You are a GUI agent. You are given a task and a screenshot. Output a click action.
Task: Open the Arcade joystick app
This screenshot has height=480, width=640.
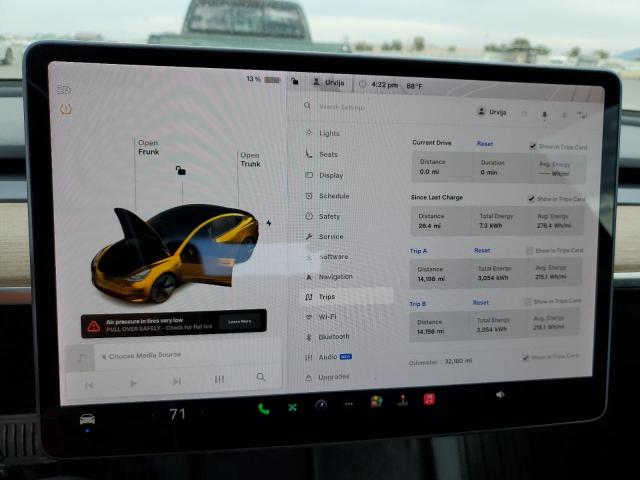click(x=403, y=400)
